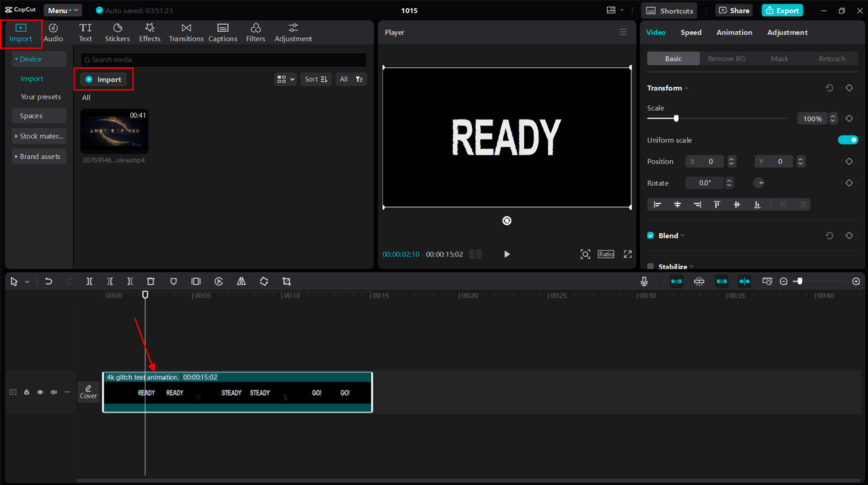Open the Transitions panel
Image resolution: width=868 pixels, height=485 pixels.
point(186,32)
